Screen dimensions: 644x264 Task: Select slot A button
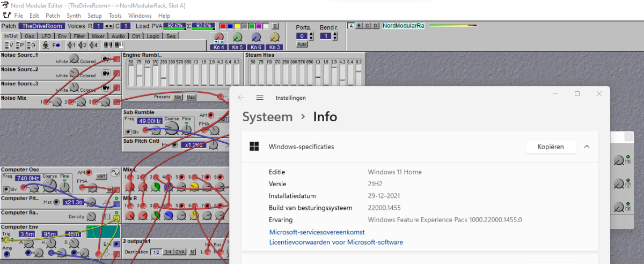tap(351, 25)
